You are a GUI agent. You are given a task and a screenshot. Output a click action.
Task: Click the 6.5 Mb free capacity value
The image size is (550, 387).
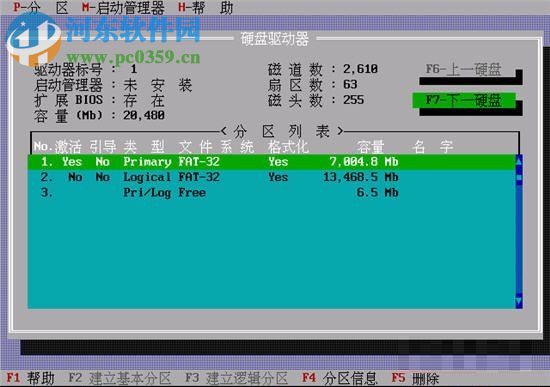click(377, 193)
